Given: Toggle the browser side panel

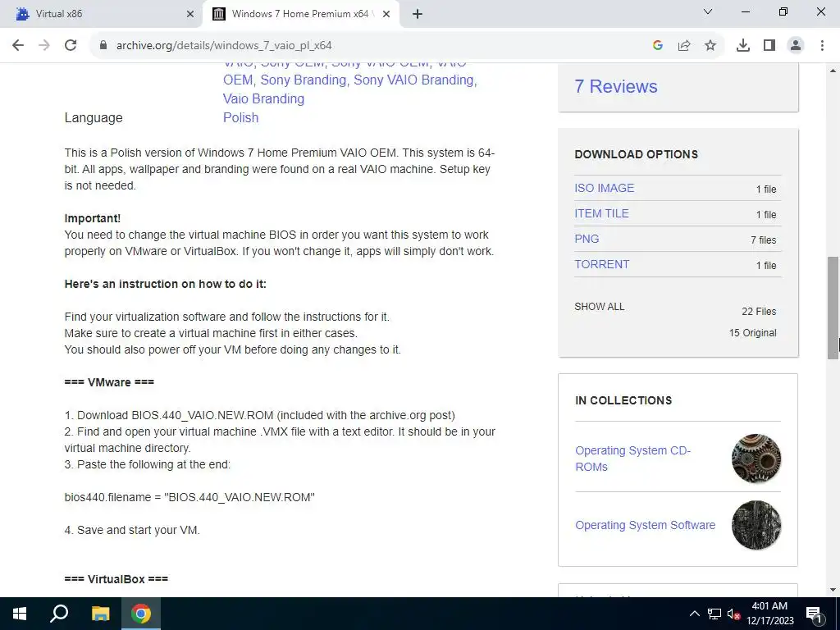Looking at the screenshot, I should point(769,46).
